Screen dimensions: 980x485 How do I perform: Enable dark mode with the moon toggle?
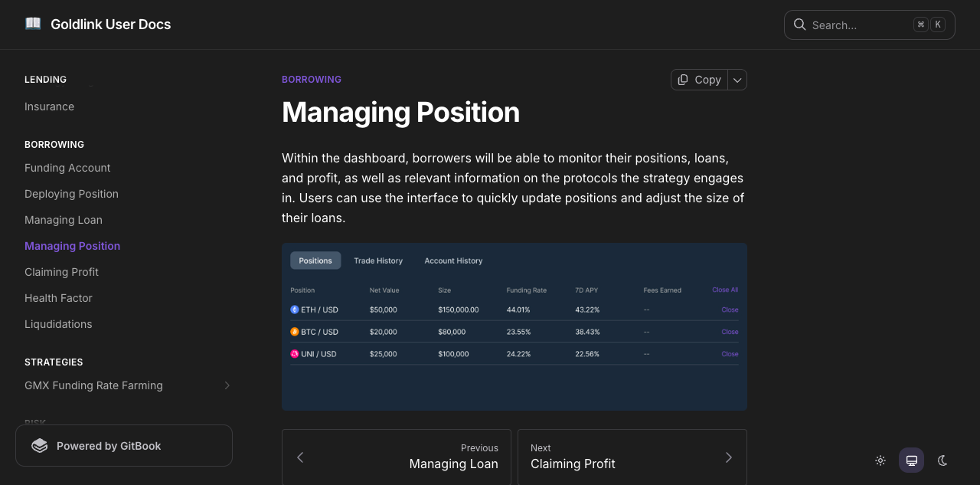tap(942, 460)
